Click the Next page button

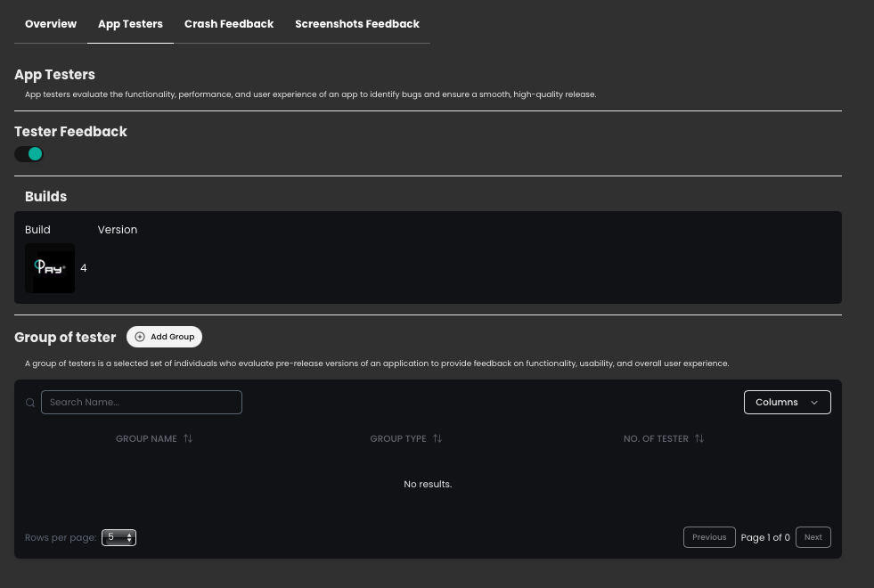point(813,537)
